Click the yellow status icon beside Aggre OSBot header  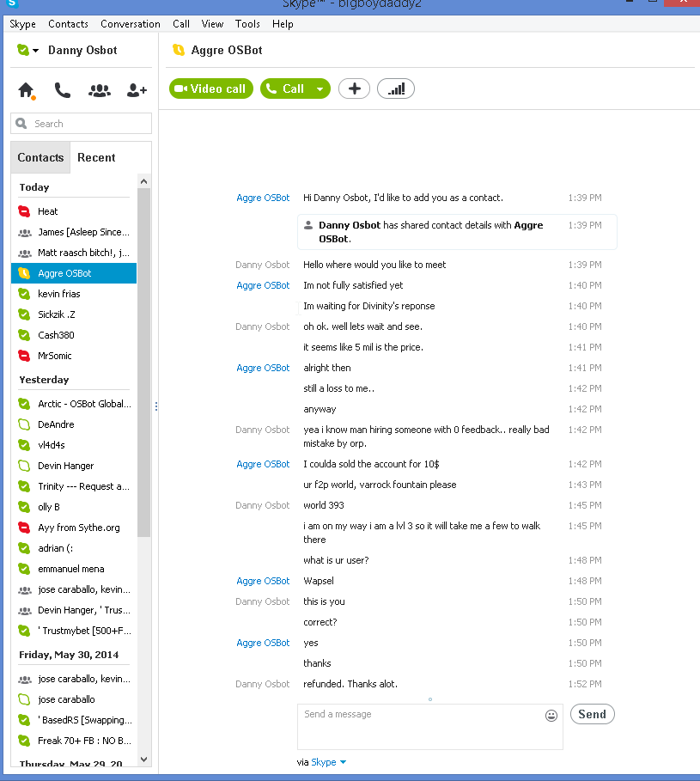tap(179, 50)
